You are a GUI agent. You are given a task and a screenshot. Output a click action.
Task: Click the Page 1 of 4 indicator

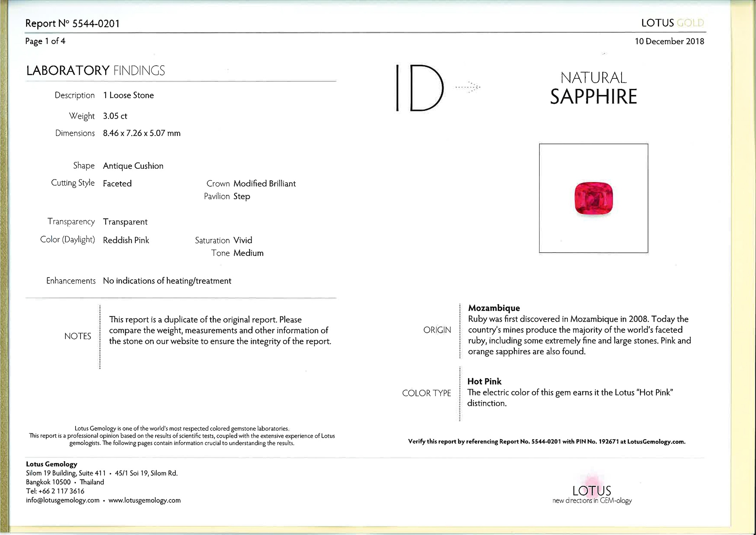45,41
